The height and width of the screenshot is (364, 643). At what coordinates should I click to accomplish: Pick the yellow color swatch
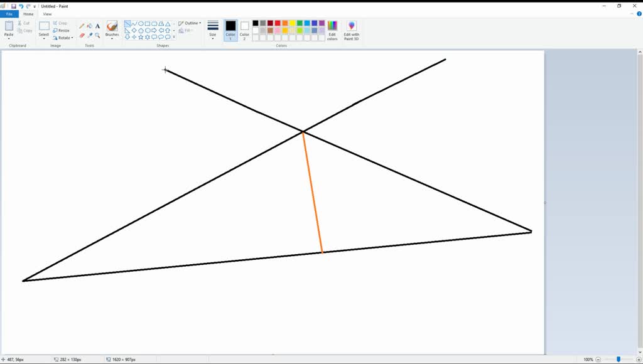[293, 23]
